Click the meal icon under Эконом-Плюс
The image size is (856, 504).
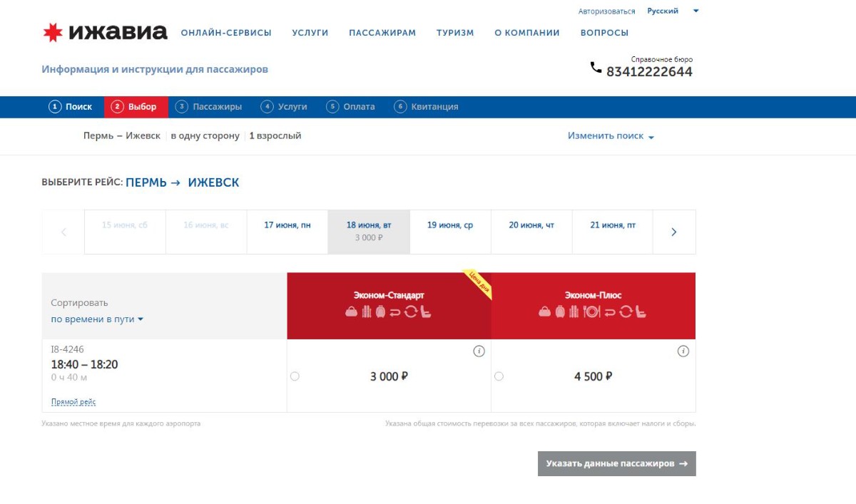click(x=591, y=312)
